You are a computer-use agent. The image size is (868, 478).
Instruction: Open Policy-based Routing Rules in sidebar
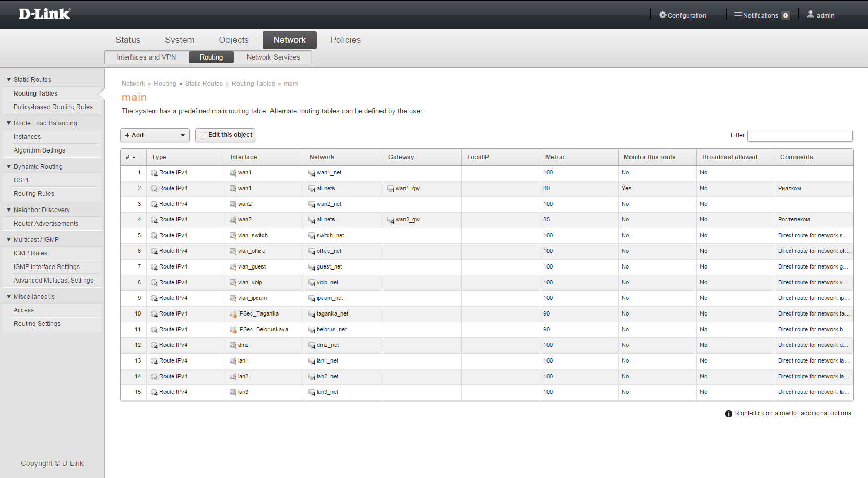click(53, 107)
